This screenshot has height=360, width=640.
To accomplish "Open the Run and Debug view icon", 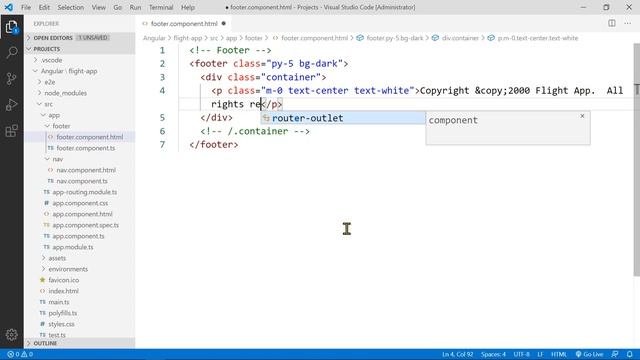I will click(x=11, y=105).
